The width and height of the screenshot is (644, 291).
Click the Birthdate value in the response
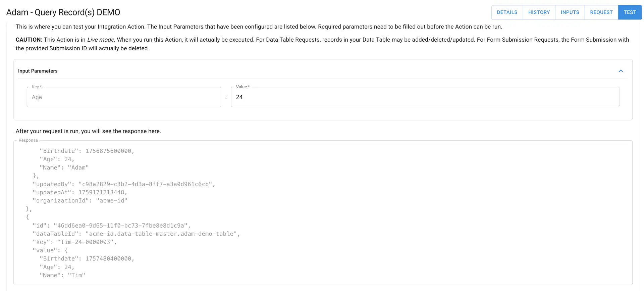point(87,151)
